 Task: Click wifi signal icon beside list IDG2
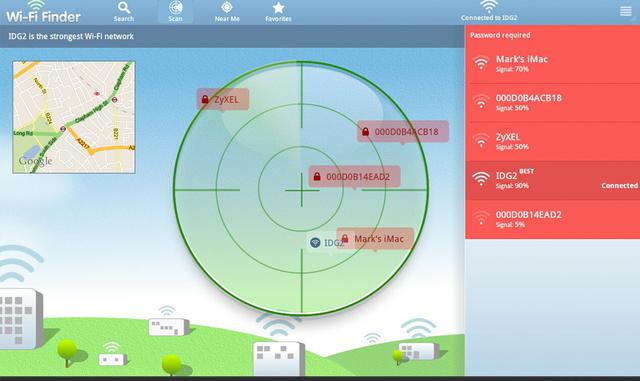(x=481, y=178)
